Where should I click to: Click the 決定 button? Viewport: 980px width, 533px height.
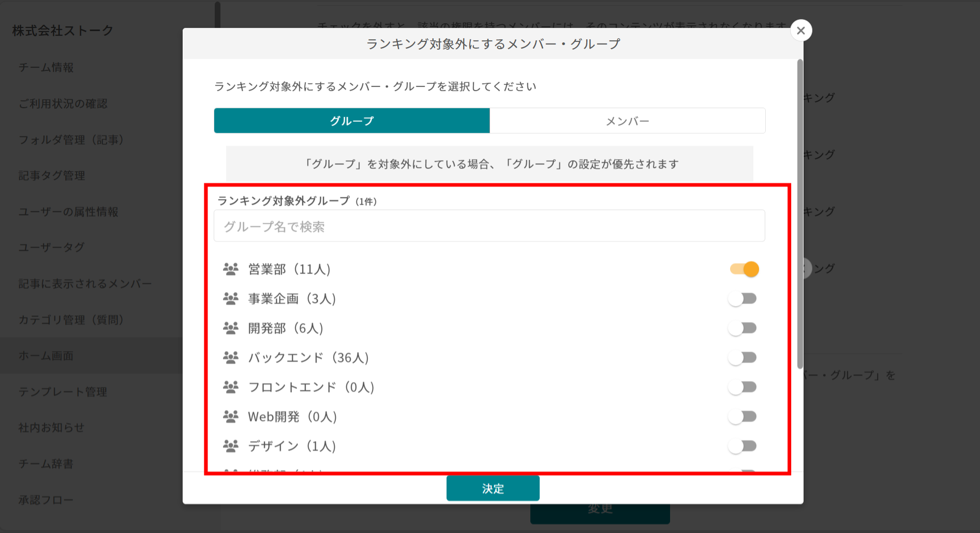(493, 488)
